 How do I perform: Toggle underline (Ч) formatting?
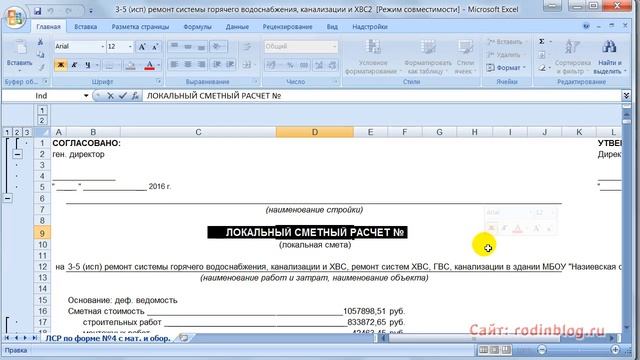click(87, 65)
